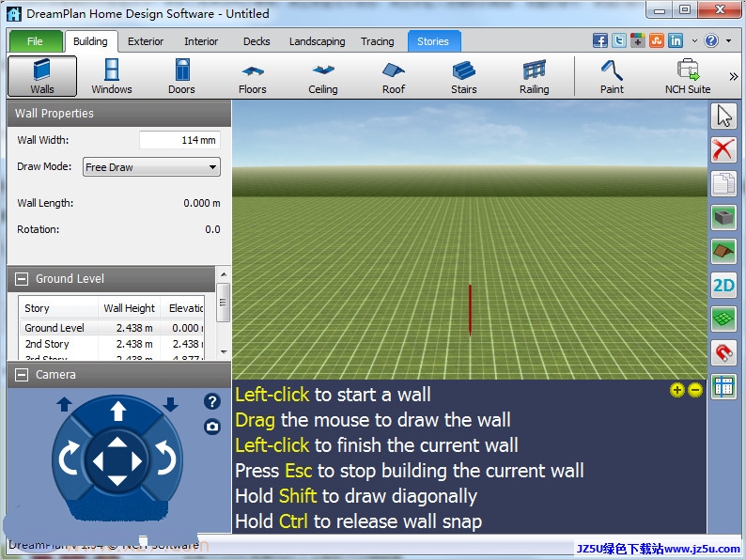746x560 pixels.
Task: Open the Paint tool
Action: point(612,76)
